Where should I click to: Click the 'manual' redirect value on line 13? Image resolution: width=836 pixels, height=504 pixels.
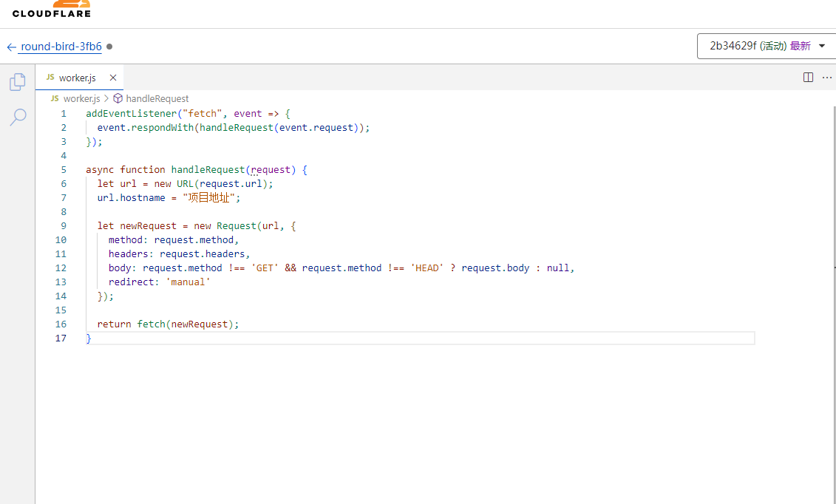(x=188, y=282)
